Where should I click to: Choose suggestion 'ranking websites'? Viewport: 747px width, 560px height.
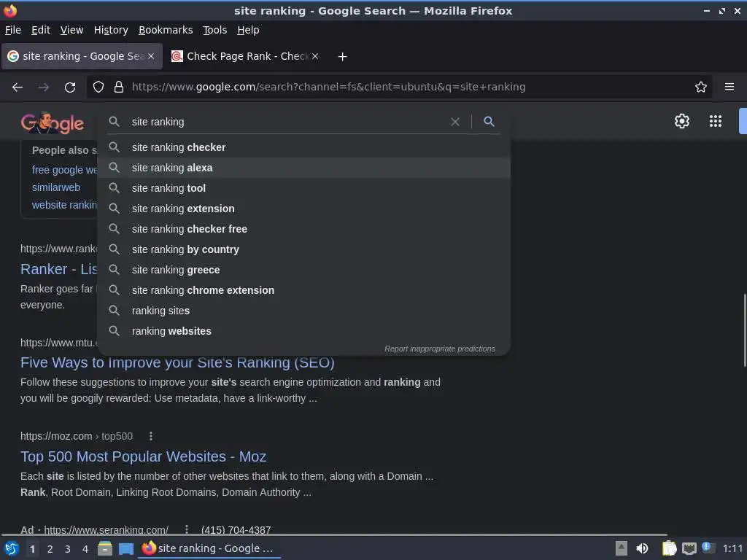[x=304, y=332]
